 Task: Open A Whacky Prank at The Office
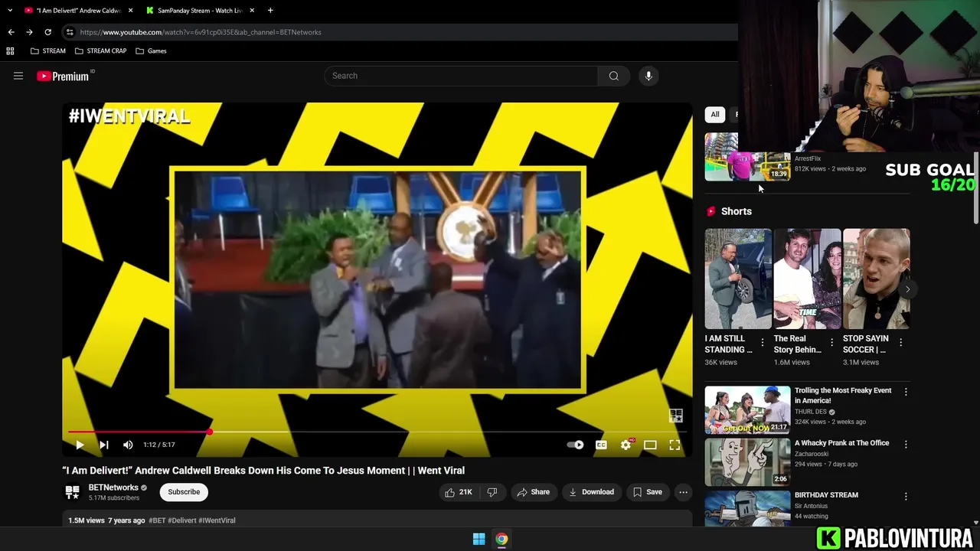coord(747,461)
